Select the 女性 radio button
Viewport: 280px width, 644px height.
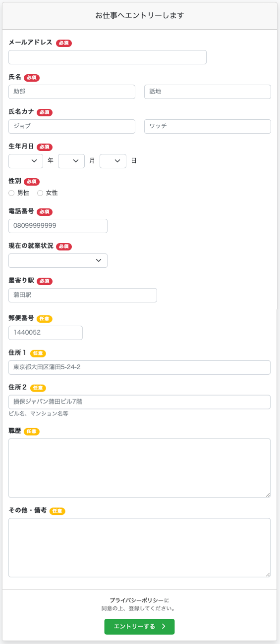[x=40, y=193]
